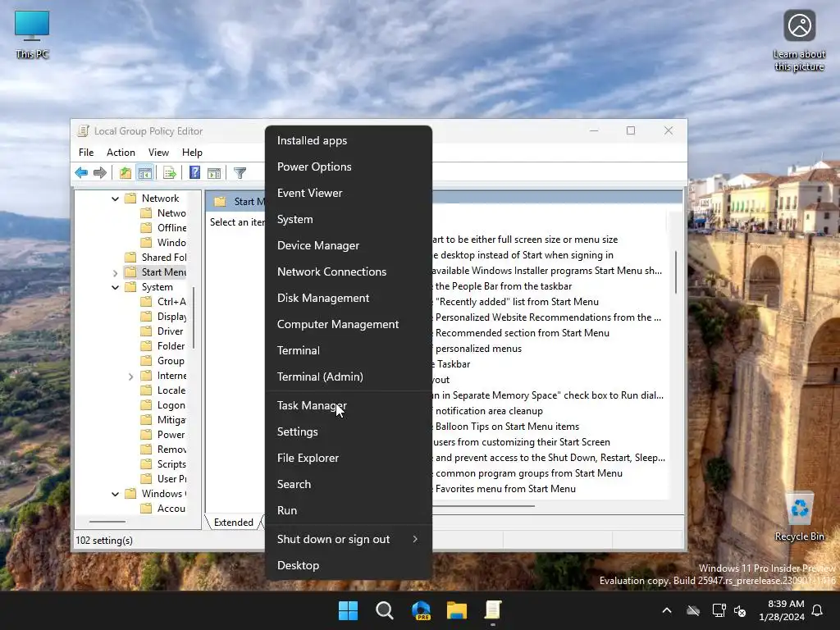Open the Windows Start button on taskbar
The image size is (840, 630).
click(348, 610)
